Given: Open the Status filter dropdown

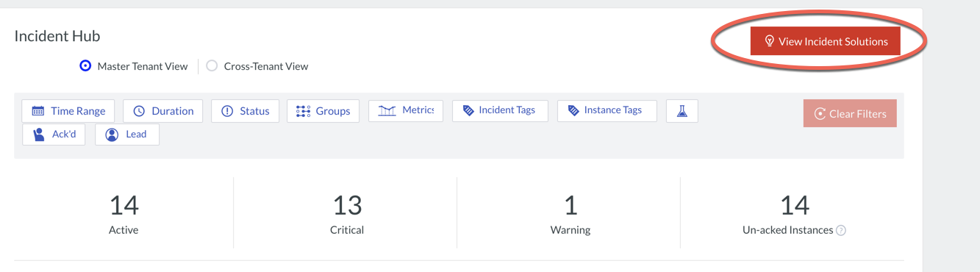Looking at the screenshot, I should [x=246, y=111].
